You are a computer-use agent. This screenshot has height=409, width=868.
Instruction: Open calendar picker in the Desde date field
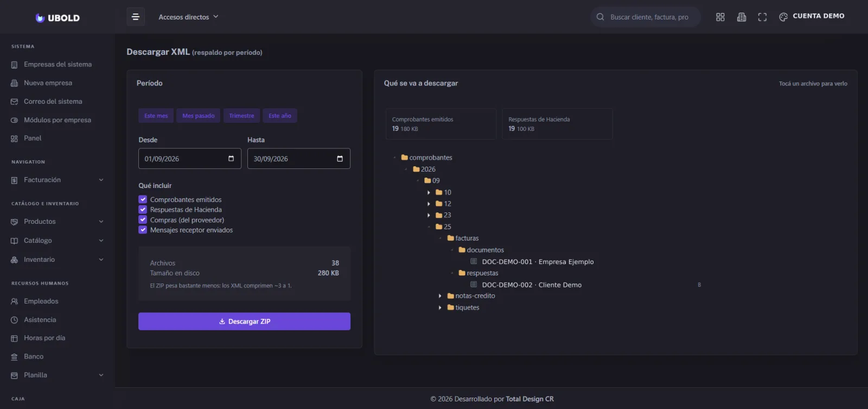coord(231,159)
